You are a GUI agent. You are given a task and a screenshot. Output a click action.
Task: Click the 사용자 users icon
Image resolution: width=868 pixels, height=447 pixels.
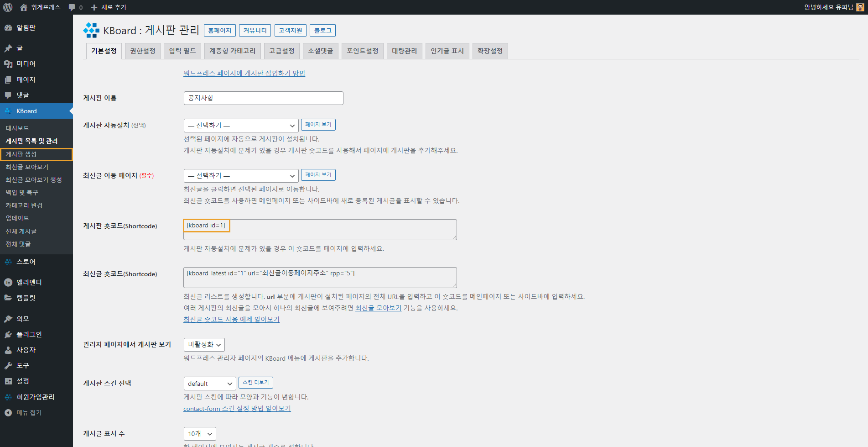pyautogui.click(x=8, y=350)
